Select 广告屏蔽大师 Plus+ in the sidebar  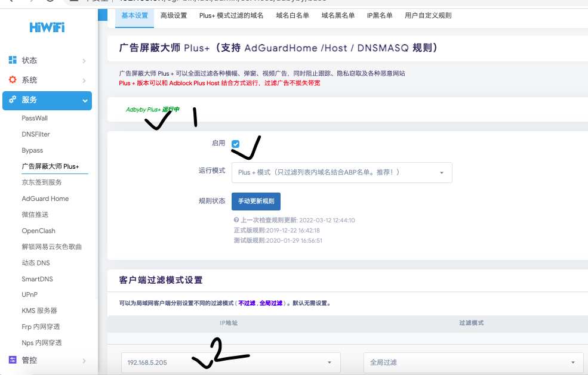pos(50,166)
